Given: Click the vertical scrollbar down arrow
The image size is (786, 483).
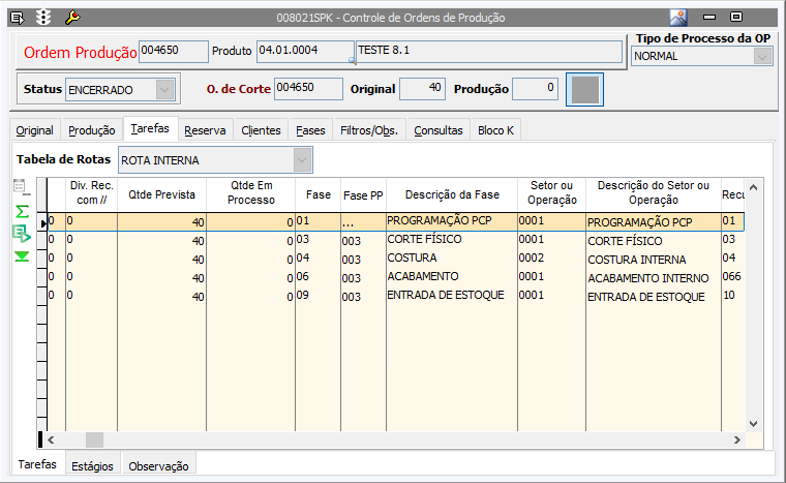Looking at the screenshot, I should tap(753, 424).
